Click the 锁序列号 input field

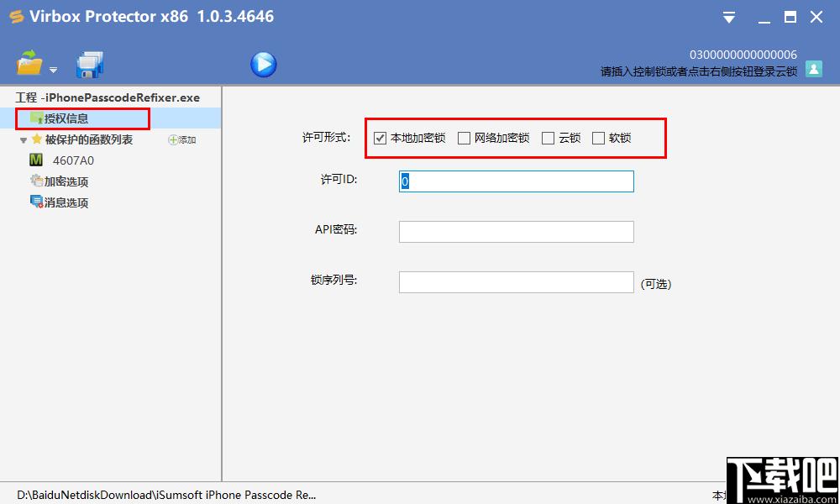[517, 282]
